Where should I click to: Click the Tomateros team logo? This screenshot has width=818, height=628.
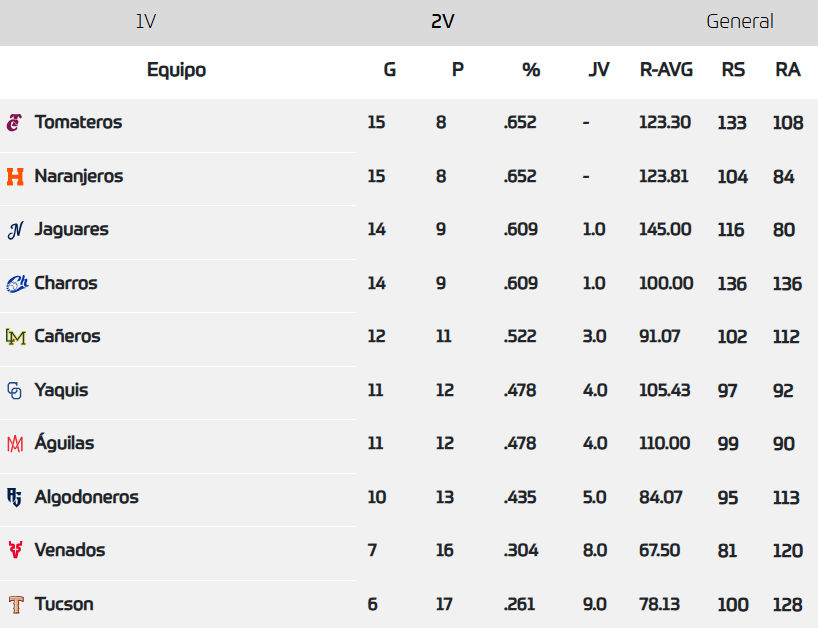click(15, 123)
